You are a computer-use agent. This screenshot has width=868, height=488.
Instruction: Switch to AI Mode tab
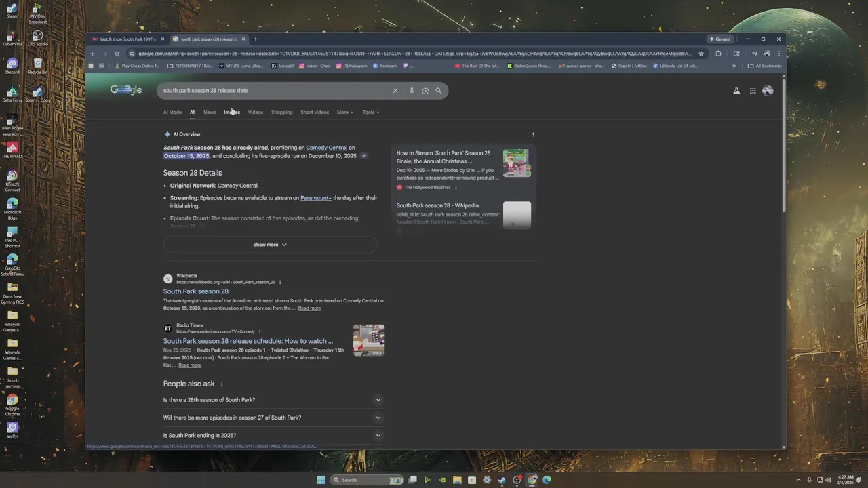172,113
